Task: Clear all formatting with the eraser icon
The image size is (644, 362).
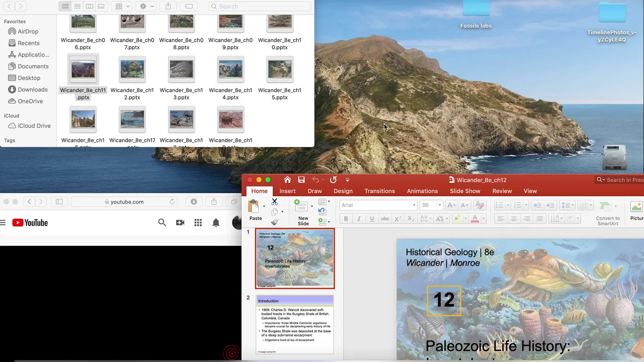Action: pyautogui.click(x=479, y=205)
